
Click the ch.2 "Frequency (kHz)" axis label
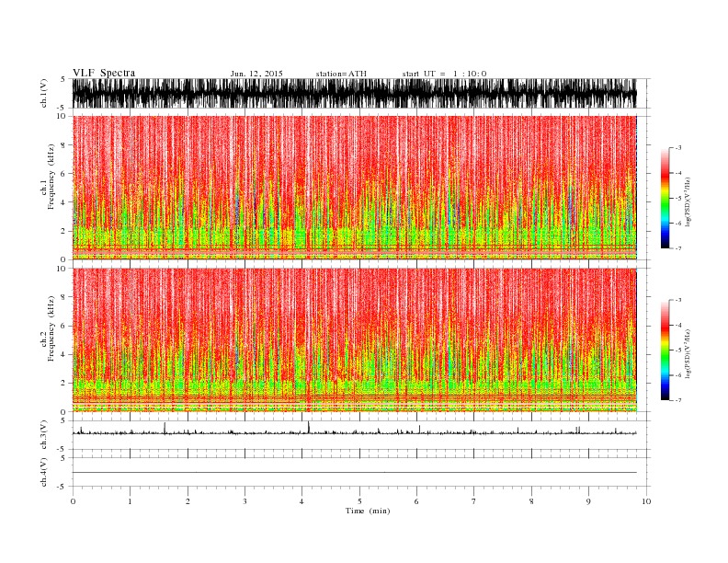point(51,328)
